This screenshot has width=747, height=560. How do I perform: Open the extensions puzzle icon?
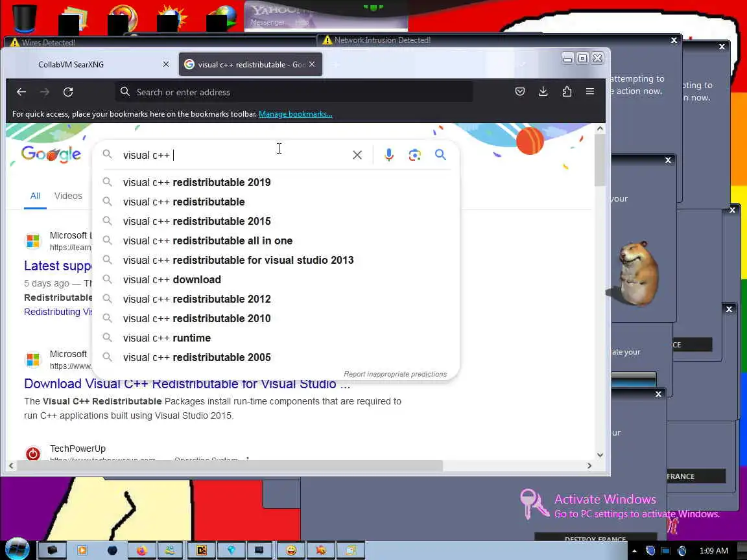tap(567, 91)
